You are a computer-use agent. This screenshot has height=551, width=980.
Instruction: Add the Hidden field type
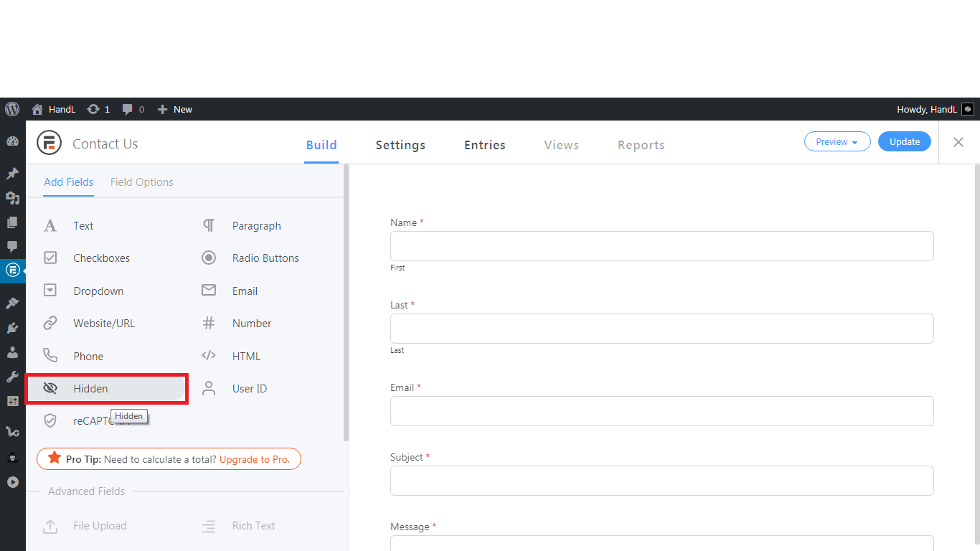click(90, 389)
